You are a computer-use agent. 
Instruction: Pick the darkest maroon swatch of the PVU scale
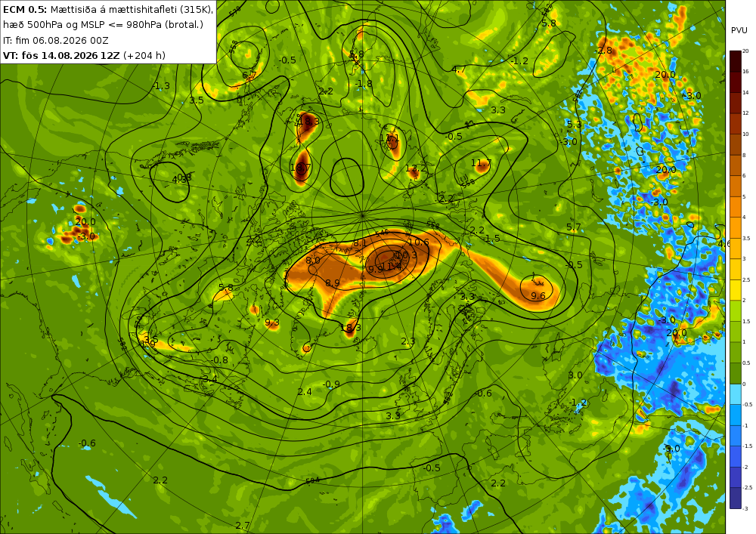tap(736, 60)
